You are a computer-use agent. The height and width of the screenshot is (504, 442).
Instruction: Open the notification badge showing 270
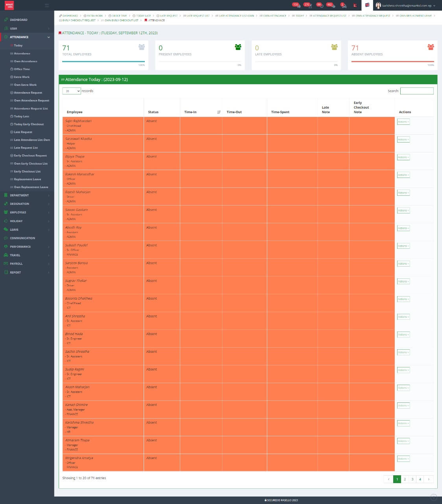pos(308,5)
